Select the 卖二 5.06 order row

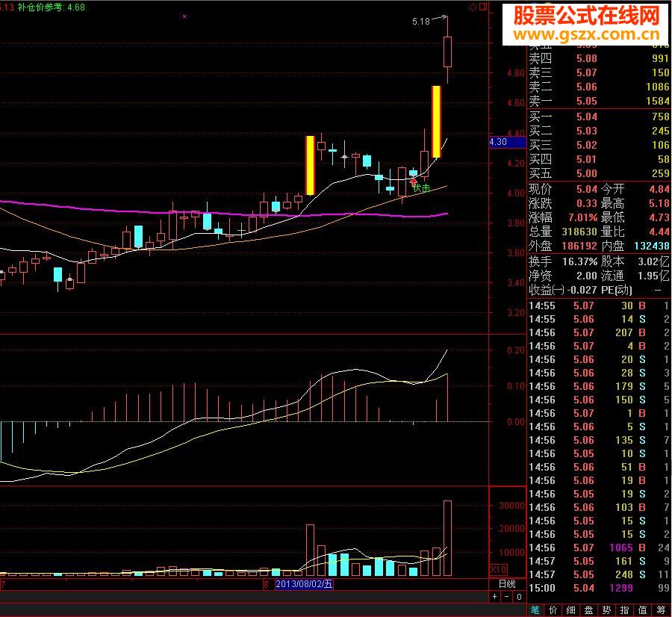pos(599,87)
